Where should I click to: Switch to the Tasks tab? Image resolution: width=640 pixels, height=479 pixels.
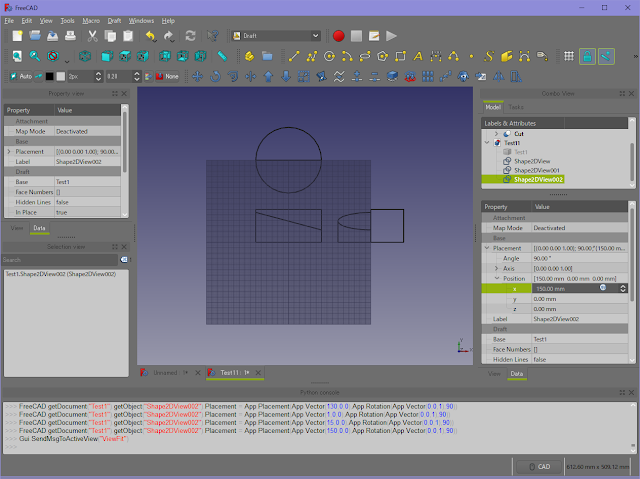[x=516, y=107]
